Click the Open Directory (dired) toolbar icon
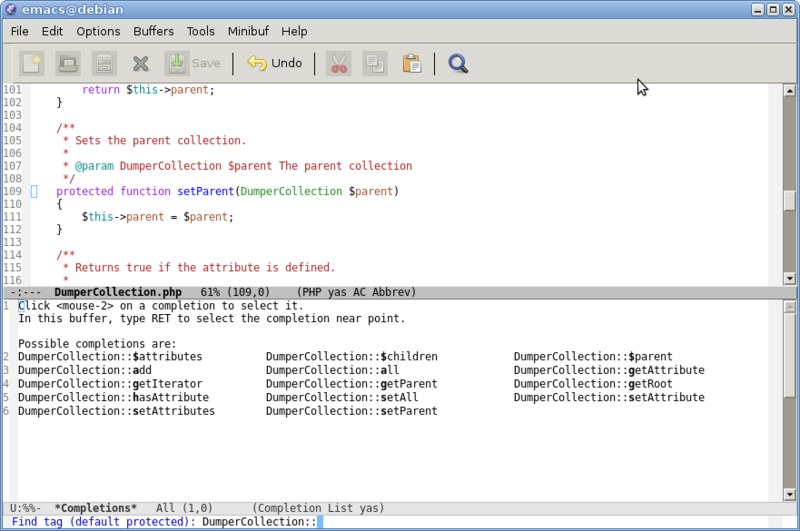The width and height of the screenshot is (800, 531). [104, 63]
